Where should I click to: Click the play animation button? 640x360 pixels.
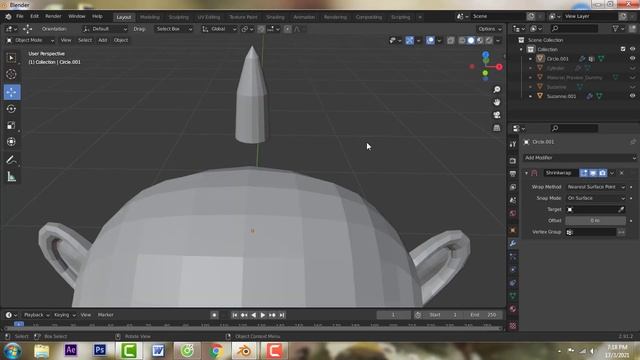[x=262, y=315]
